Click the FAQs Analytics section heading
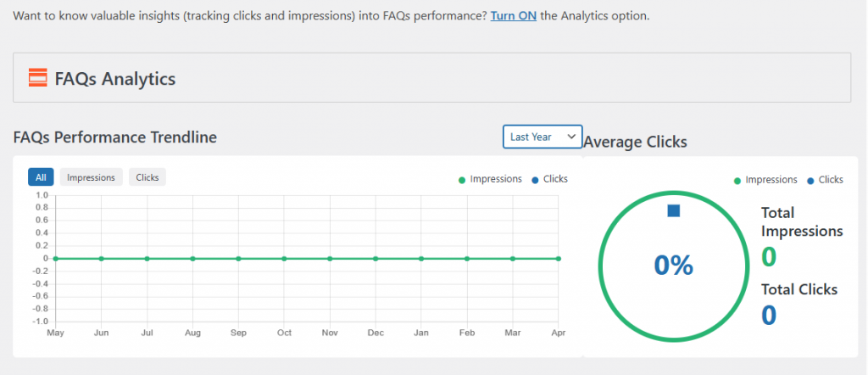868x375 pixels. [114, 79]
